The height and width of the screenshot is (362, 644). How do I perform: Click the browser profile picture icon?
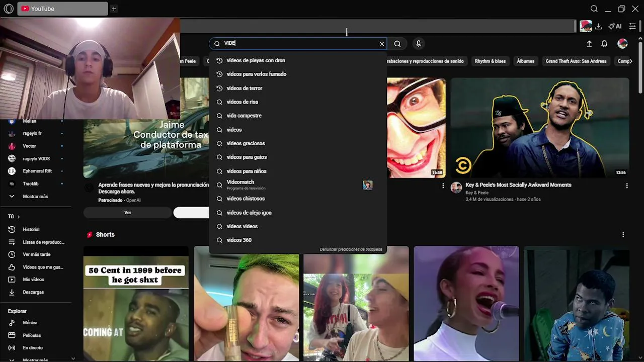[x=585, y=26]
